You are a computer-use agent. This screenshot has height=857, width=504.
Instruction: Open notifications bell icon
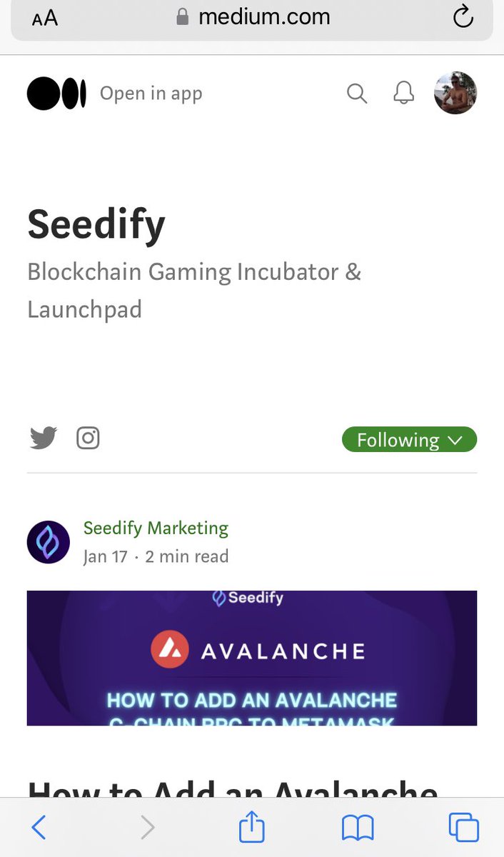[x=404, y=93]
